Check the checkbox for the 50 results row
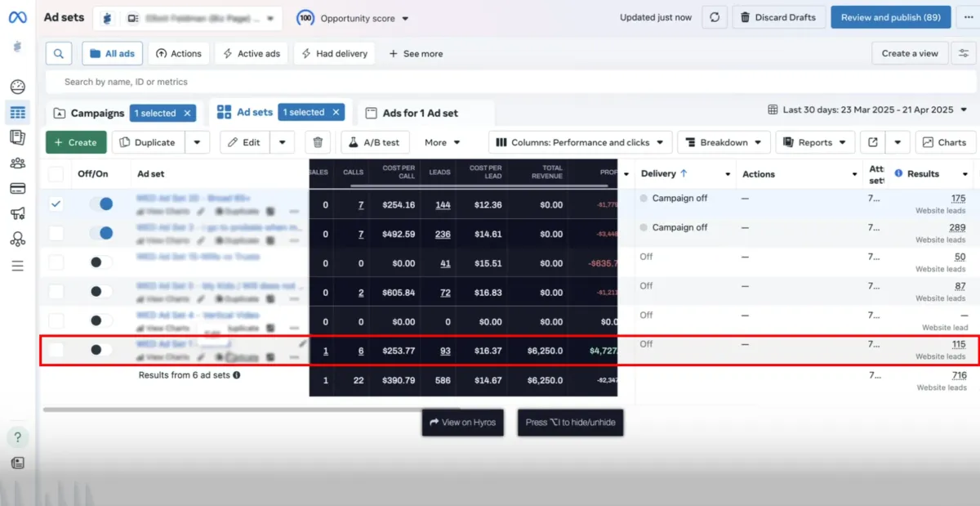This screenshot has height=506, width=980. tap(56, 263)
